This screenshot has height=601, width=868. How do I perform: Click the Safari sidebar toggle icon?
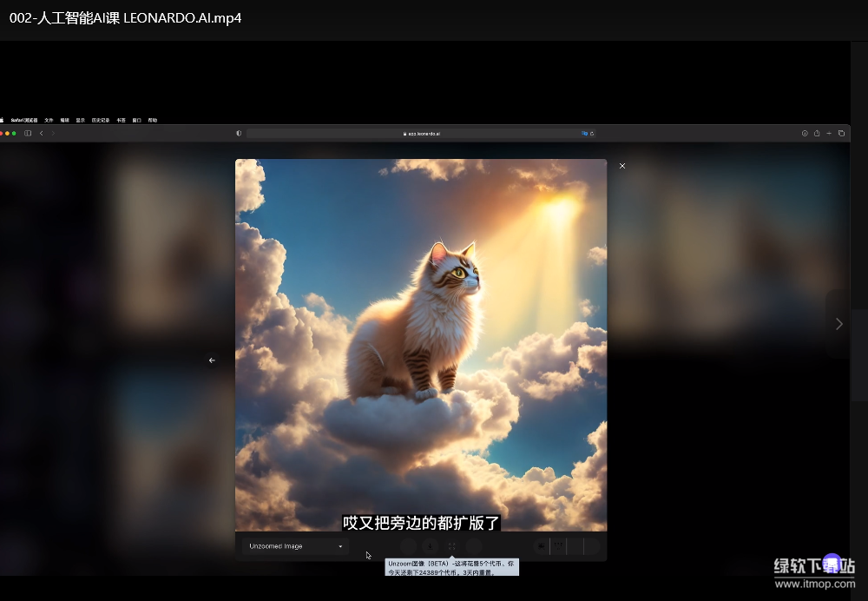[28, 133]
